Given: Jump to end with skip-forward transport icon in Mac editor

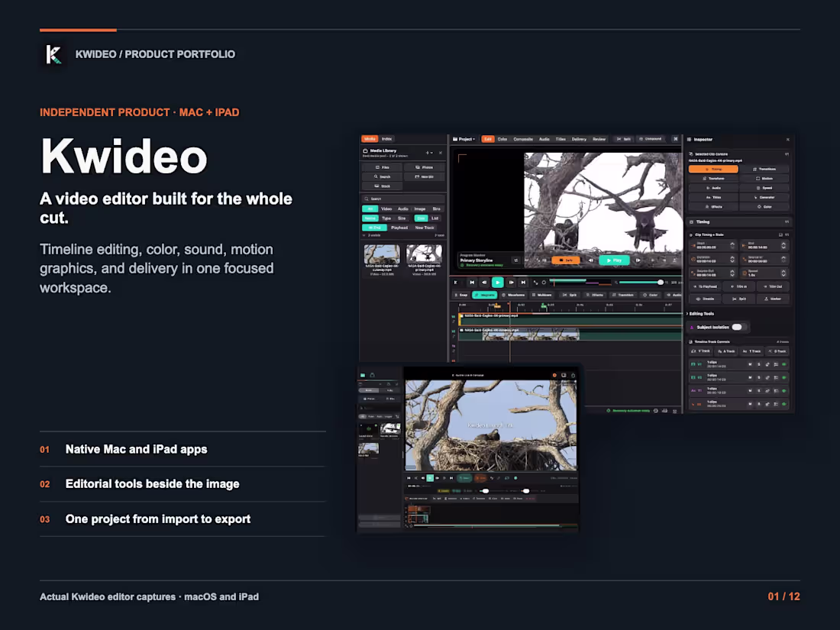Looking at the screenshot, I should pos(523,283).
